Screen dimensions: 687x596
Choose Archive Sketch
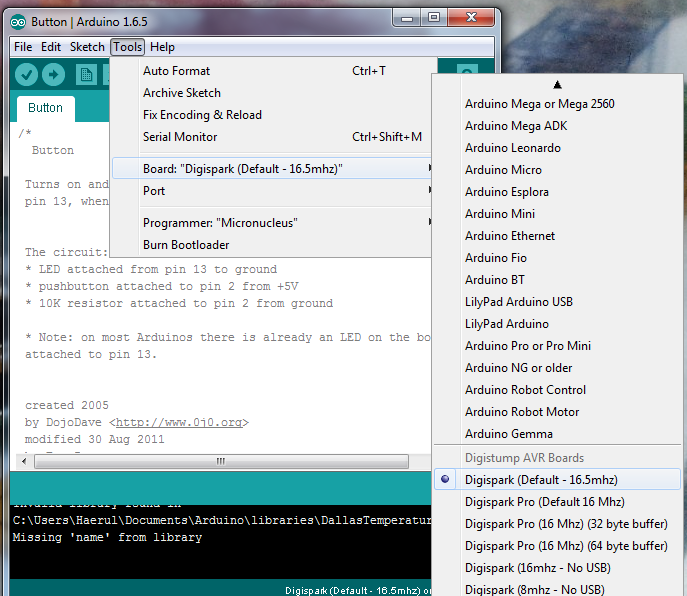click(x=272, y=93)
